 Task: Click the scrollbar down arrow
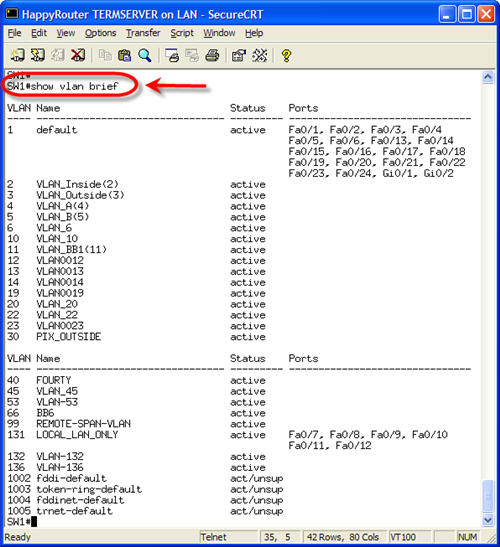point(487,520)
